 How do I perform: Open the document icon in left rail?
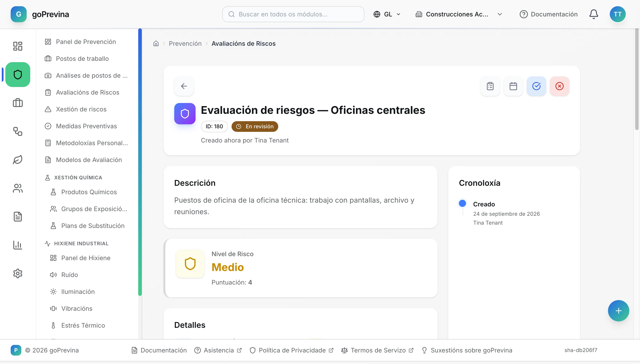click(18, 216)
